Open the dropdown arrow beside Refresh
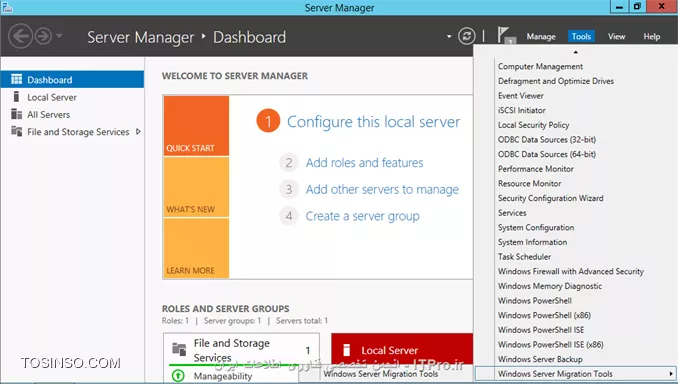The width and height of the screenshot is (678, 384). (x=449, y=36)
